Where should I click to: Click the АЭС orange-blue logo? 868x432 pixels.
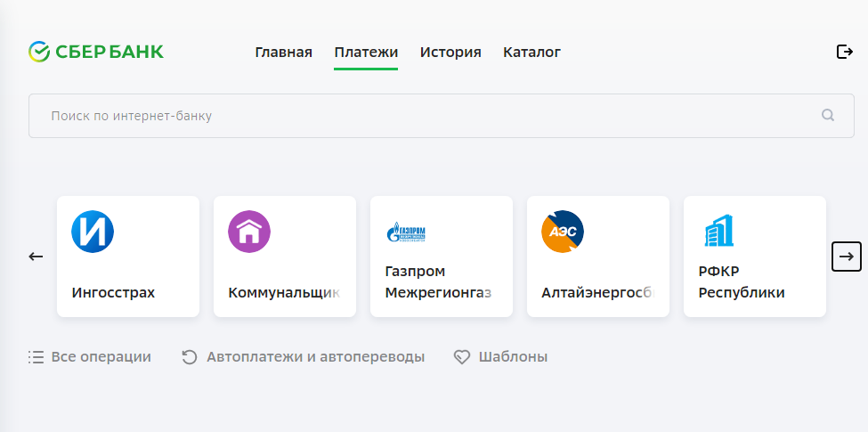point(563,232)
